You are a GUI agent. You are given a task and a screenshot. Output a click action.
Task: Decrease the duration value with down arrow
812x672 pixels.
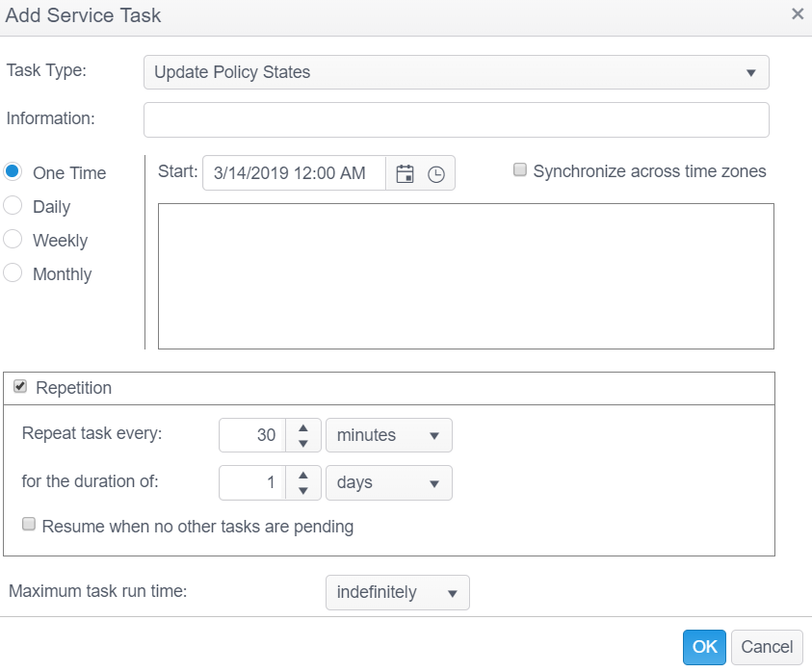(303, 491)
